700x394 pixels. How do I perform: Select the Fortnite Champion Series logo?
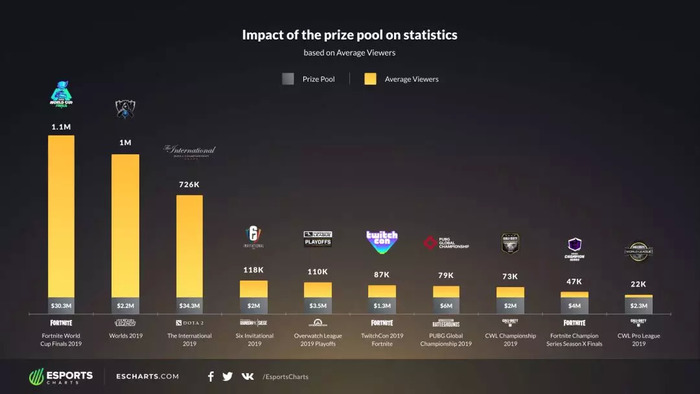574,249
